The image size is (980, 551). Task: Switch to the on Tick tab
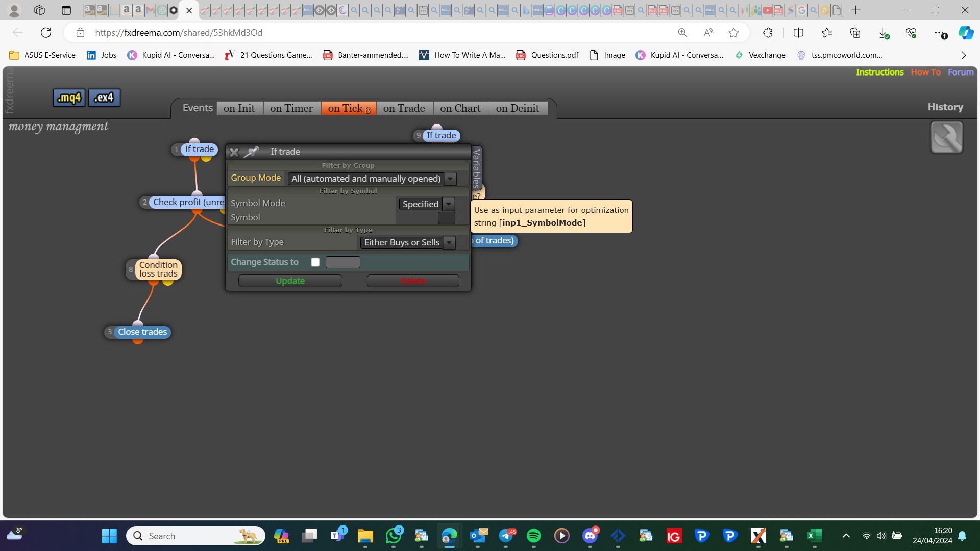pyautogui.click(x=349, y=108)
